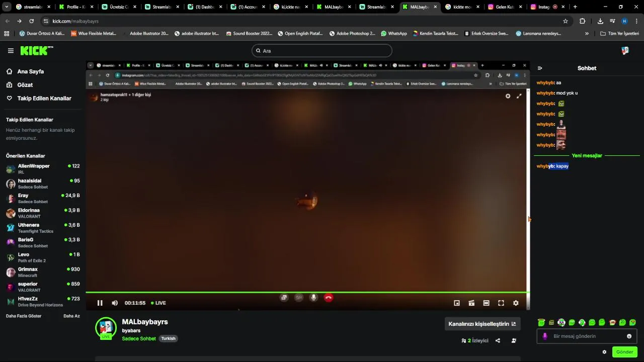Collapse the Sohbet chat panel arrow
Screen dimensions: 644x362
540,68
